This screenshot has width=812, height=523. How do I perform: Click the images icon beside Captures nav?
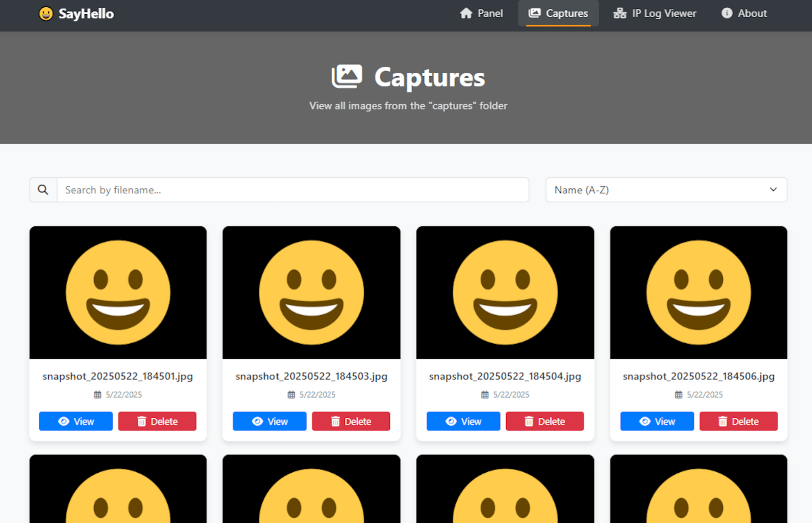point(534,13)
